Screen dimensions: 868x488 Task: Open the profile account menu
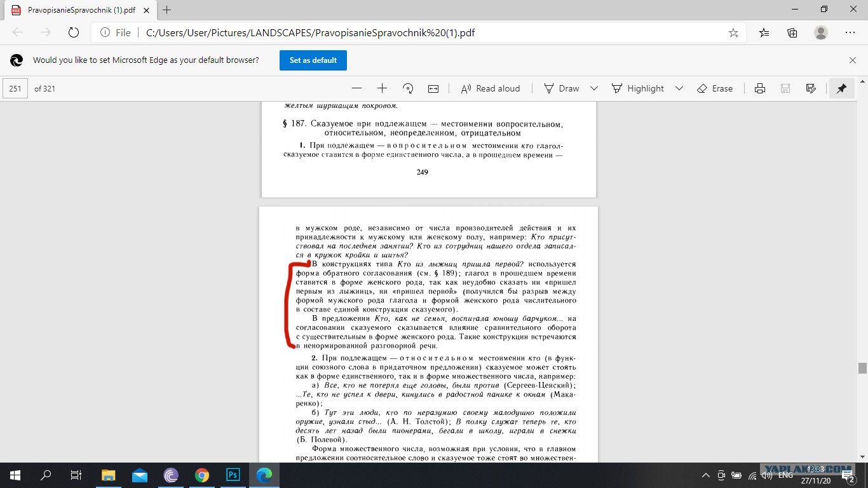click(821, 33)
